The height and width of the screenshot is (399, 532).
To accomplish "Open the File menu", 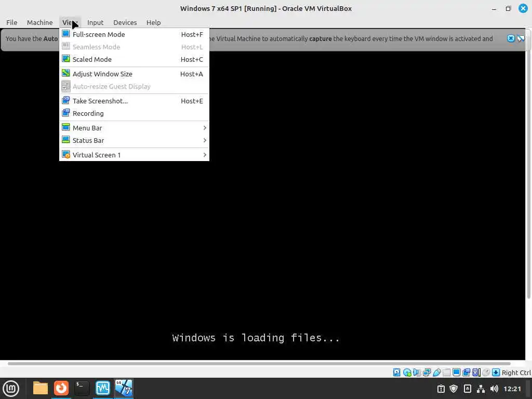I will coord(11,22).
